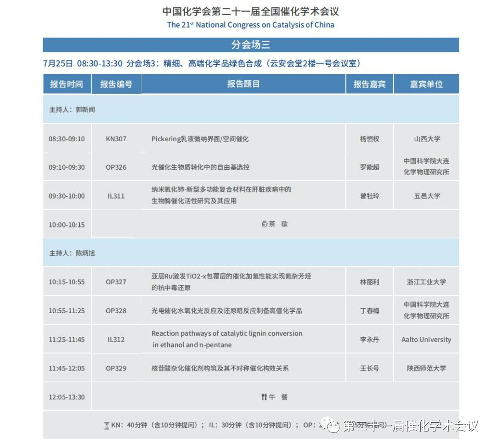Select the Chinese title 中国化学会第二十一届全国催化学术会议
The image size is (495, 448).
tap(251, 11)
